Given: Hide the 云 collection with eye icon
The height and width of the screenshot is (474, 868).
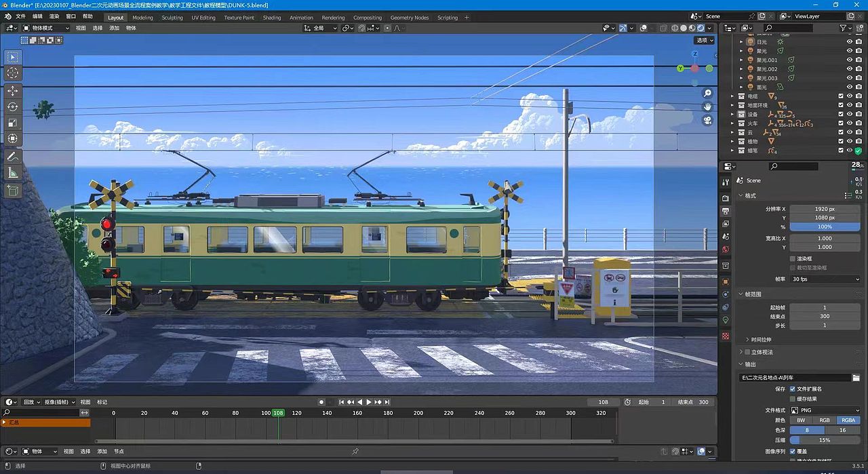Looking at the screenshot, I should pos(849,132).
